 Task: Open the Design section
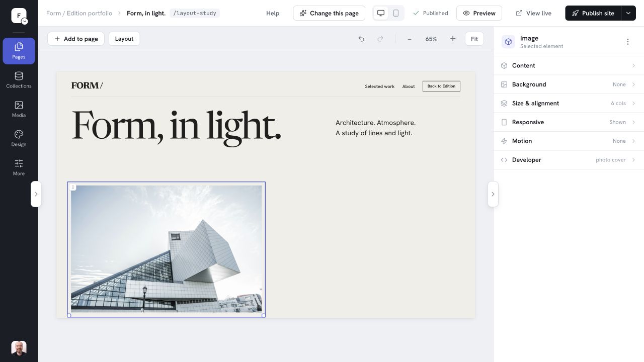19,138
